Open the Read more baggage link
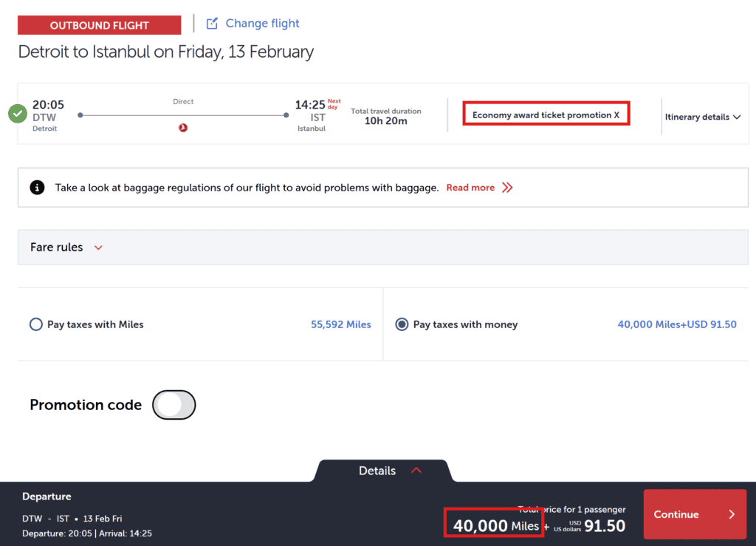 click(470, 188)
